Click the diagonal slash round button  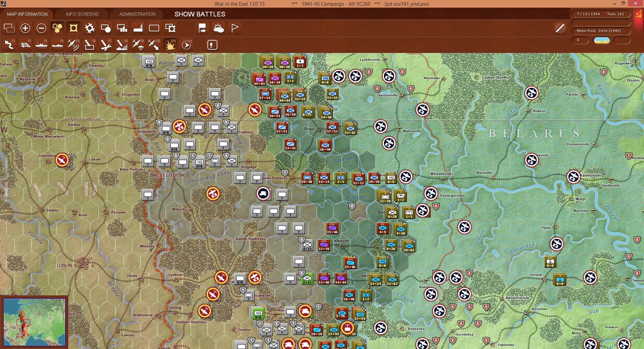point(560,28)
